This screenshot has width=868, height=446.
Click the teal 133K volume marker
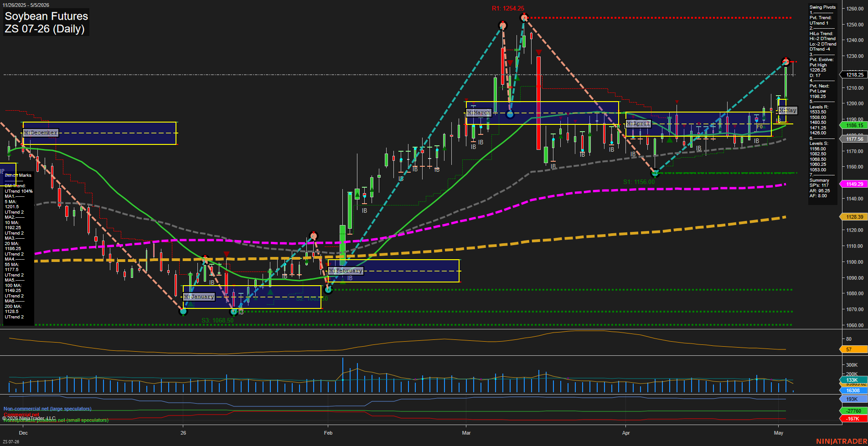click(853, 380)
